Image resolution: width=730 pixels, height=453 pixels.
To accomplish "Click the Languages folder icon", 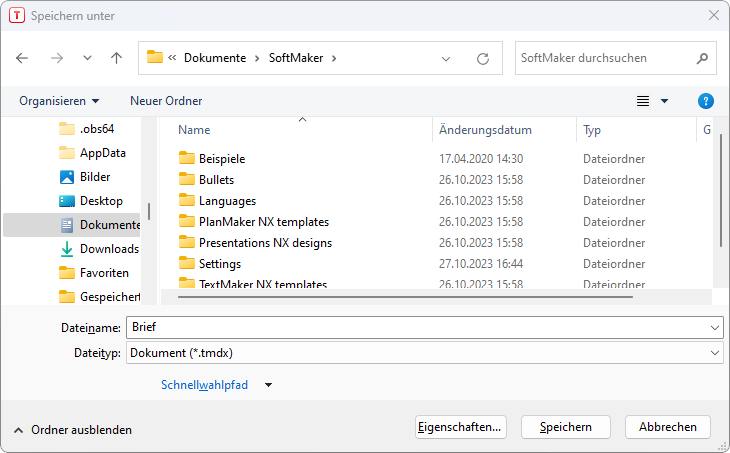I will tap(187, 200).
